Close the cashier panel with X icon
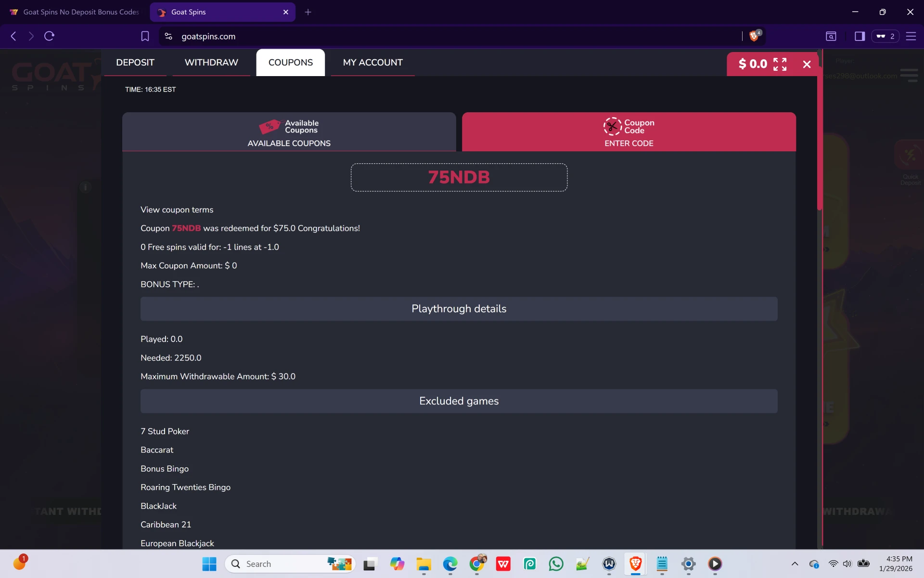The height and width of the screenshot is (578, 924). (x=807, y=64)
